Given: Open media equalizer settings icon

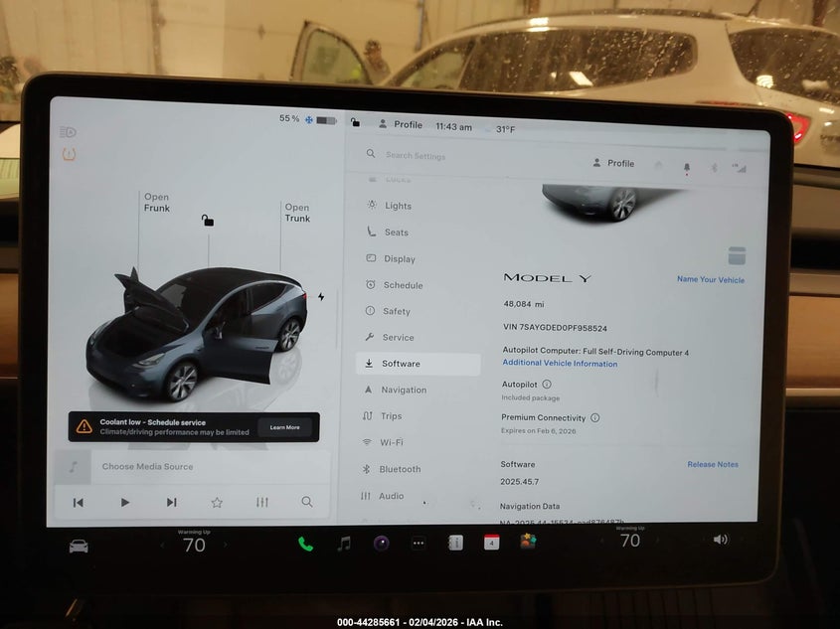Looking at the screenshot, I should pyautogui.click(x=262, y=503).
